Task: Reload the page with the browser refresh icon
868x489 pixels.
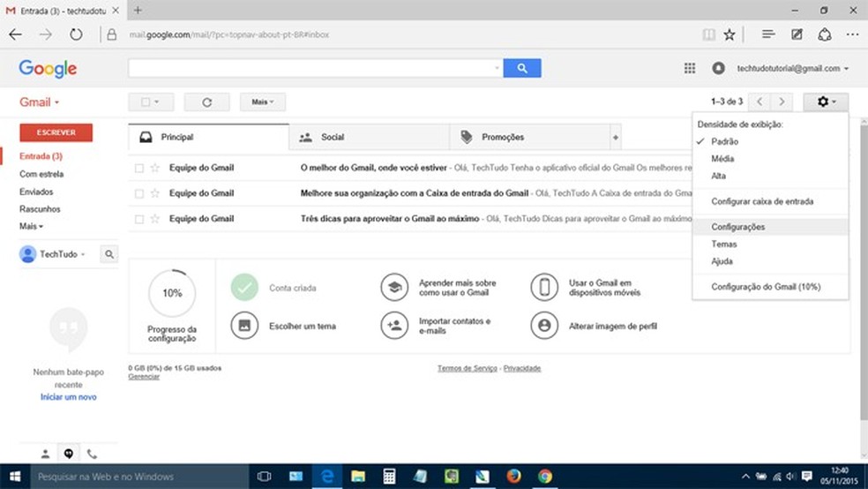Action: click(76, 34)
